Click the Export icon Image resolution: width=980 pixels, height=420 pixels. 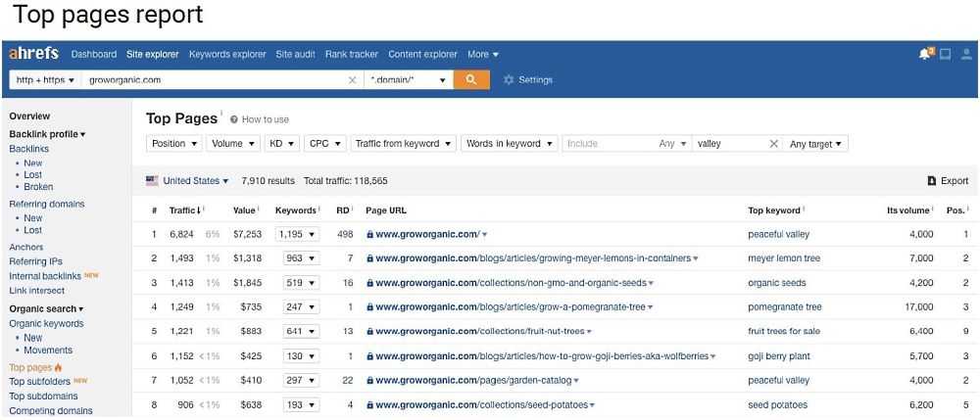931,181
